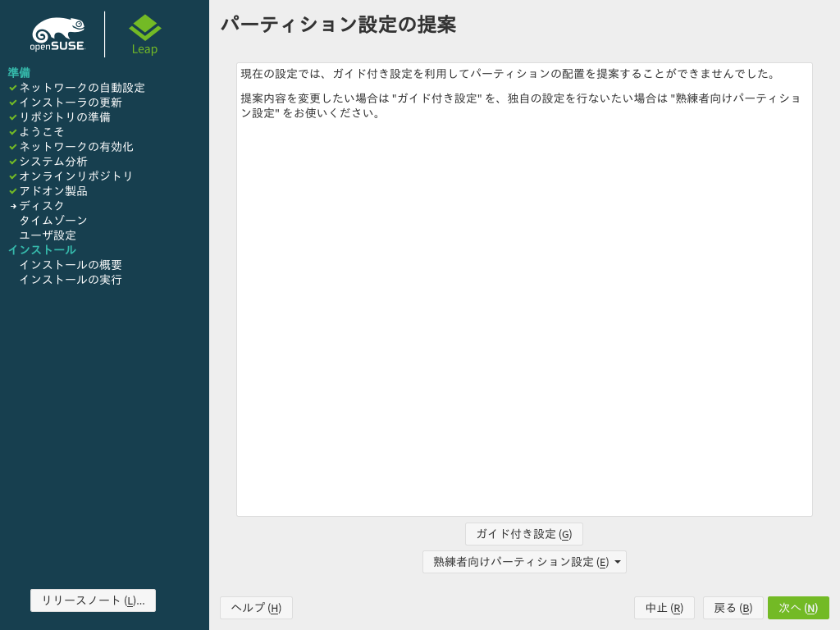The width and height of the screenshot is (840, 630).
Task: Click checkmark beside システム分析
Action: click(13, 162)
